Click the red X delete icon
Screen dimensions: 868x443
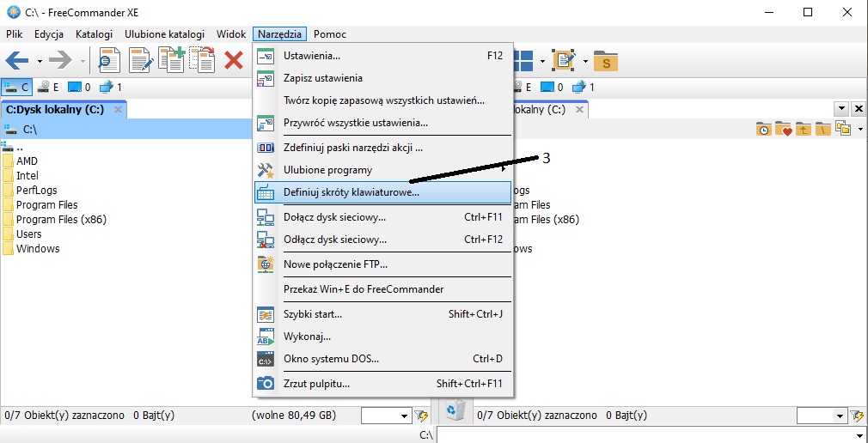(234, 60)
